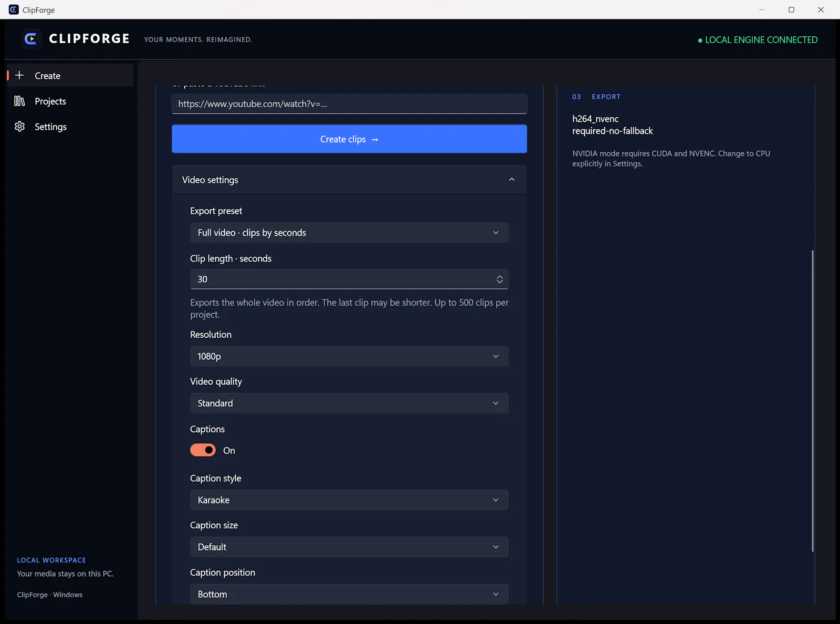The width and height of the screenshot is (840, 624).
Task: Click the clip length stepper arrows
Action: tap(499, 279)
